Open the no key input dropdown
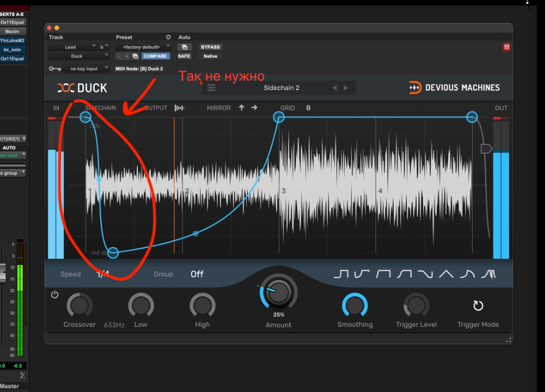545x392 pixels. coord(86,69)
